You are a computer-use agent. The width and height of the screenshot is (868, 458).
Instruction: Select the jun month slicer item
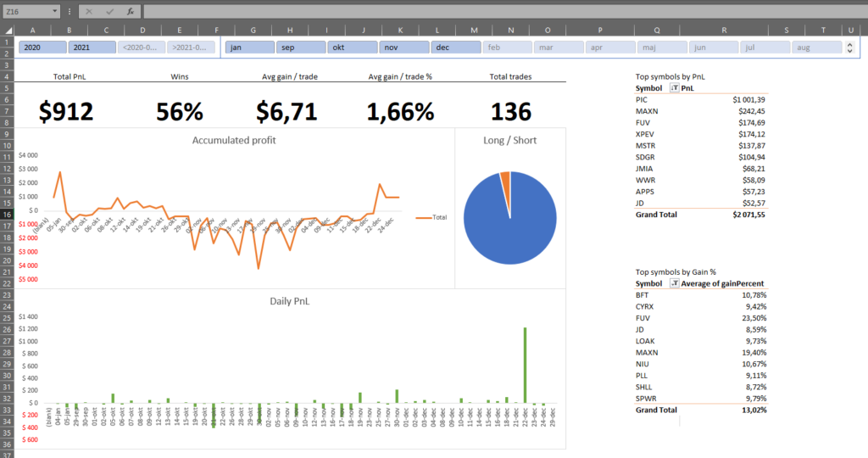pos(713,47)
